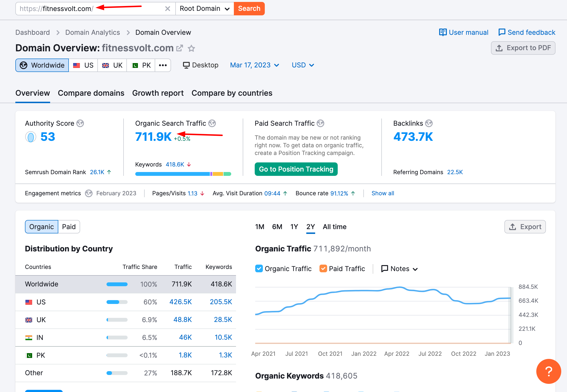This screenshot has height=392, width=567.
Task: Open the Overview tab
Action: (33, 93)
